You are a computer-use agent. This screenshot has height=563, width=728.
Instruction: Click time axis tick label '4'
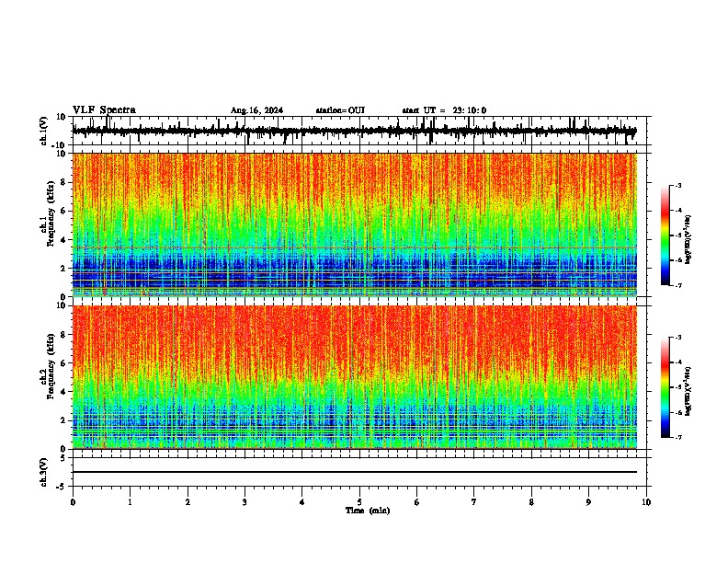(302, 502)
